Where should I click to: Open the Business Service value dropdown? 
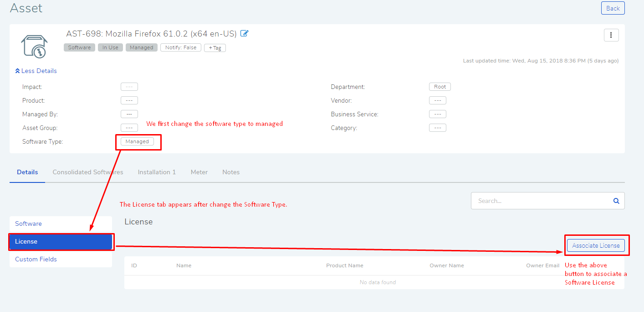pos(438,114)
